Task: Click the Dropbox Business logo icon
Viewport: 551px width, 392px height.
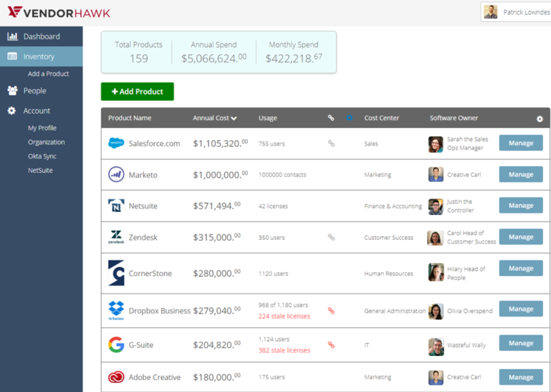Action: pos(116,310)
